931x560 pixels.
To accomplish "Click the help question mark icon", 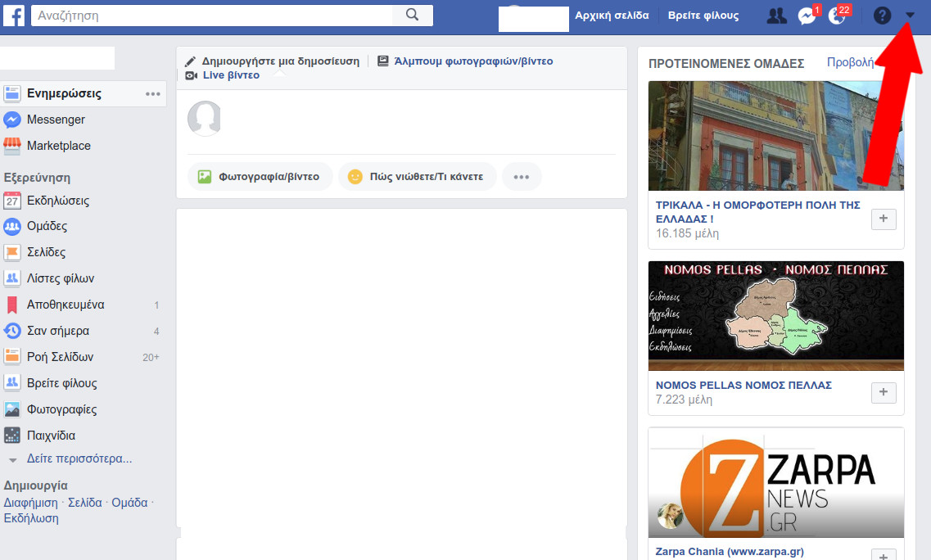I will pos(882,16).
